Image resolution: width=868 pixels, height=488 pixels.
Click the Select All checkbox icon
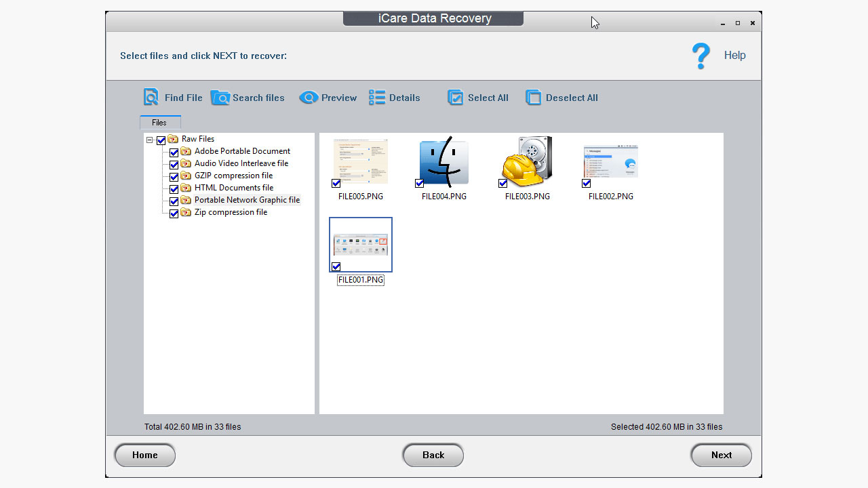tap(456, 98)
